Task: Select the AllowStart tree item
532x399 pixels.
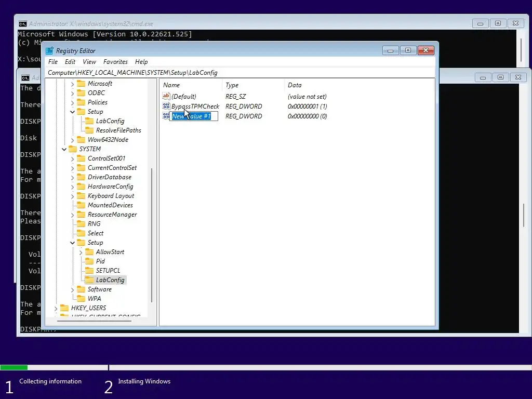Action: click(110, 252)
